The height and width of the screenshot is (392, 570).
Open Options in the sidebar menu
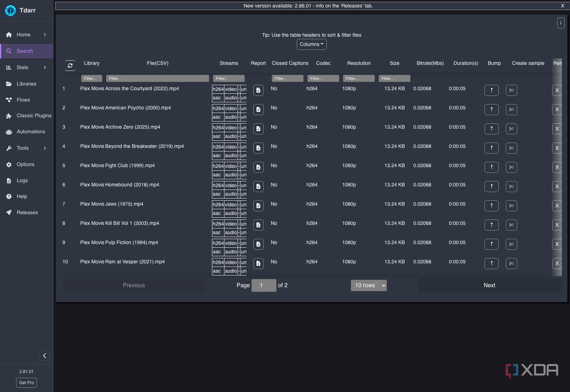[27, 164]
